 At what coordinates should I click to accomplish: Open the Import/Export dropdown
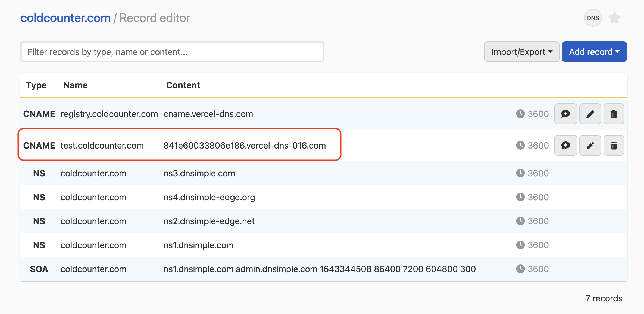click(x=521, y=52)
